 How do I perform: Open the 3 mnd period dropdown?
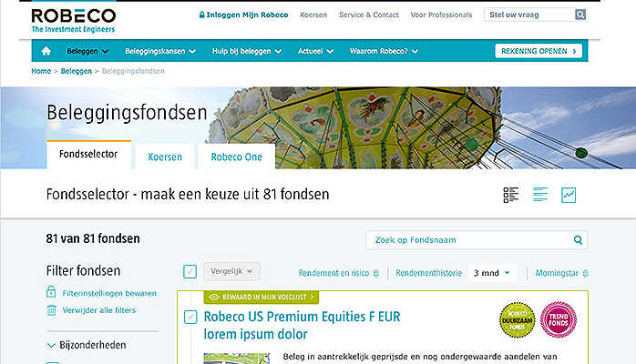(x=492, y=273)
